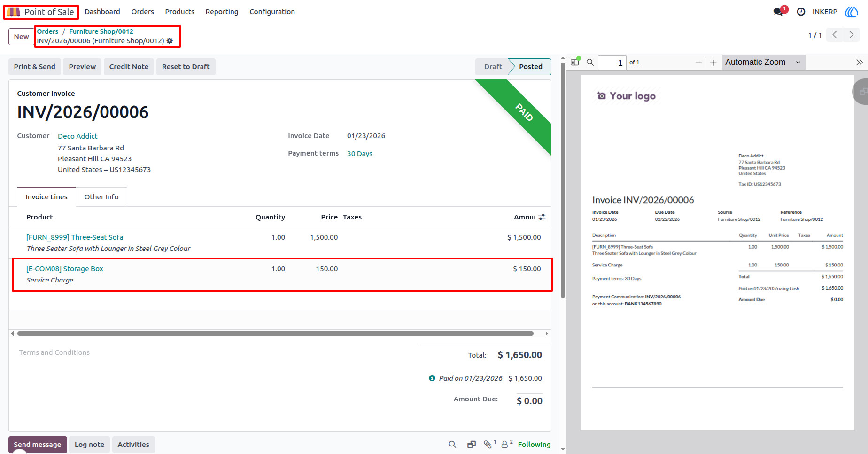Open PDF viewer tools double-chevron menu

[x=859, y=62]
